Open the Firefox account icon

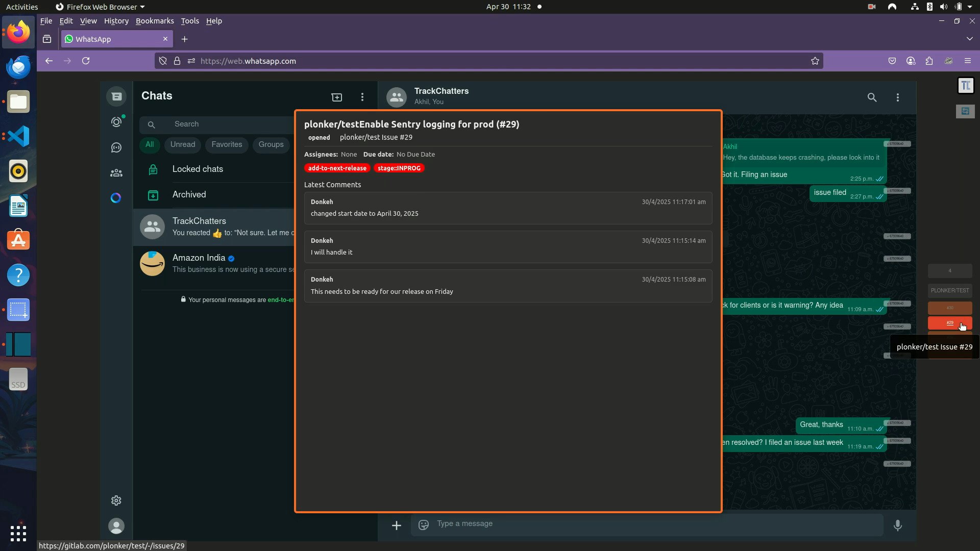[x=911, y=61]
